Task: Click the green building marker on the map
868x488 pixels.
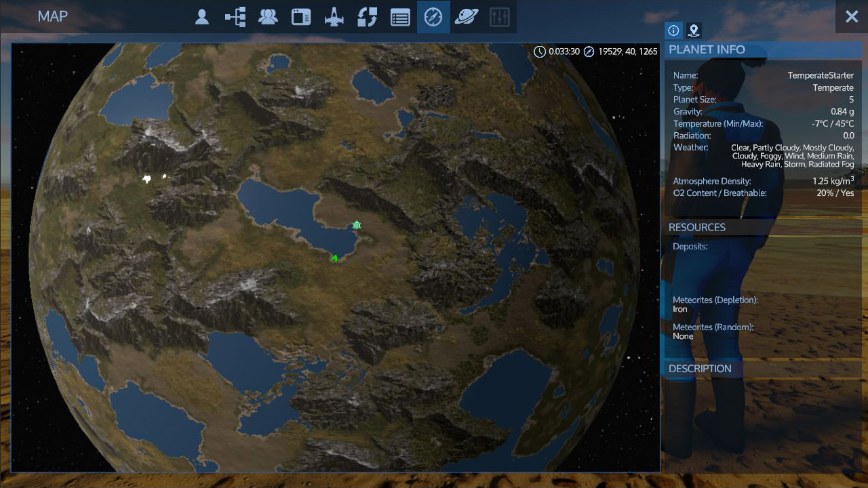Action: click(357, 225)
